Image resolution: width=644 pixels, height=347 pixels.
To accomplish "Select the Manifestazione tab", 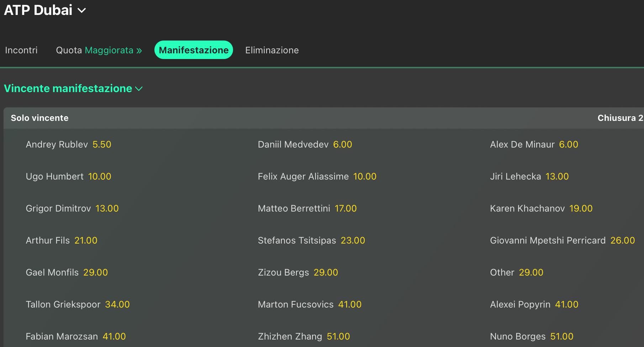I will point(194,50).
